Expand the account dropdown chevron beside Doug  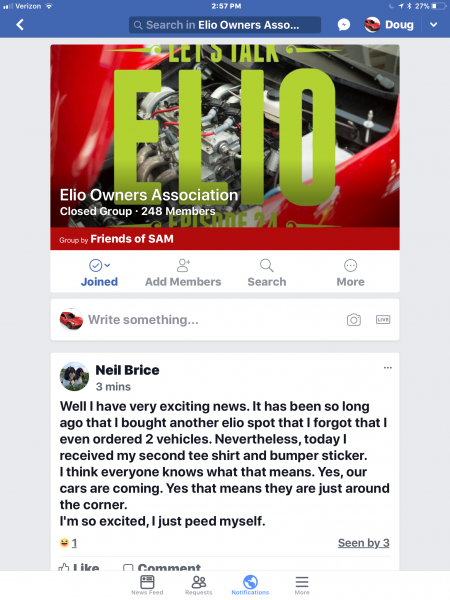point(434,25)
